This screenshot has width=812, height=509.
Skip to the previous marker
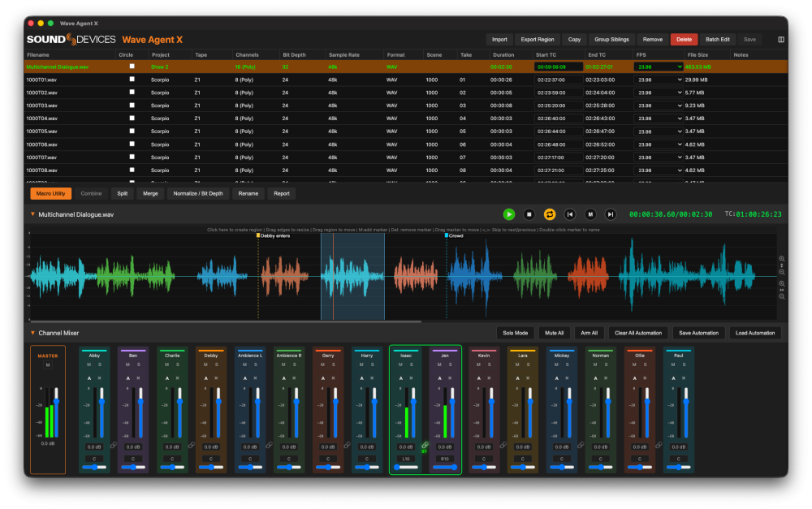[570, 214]
